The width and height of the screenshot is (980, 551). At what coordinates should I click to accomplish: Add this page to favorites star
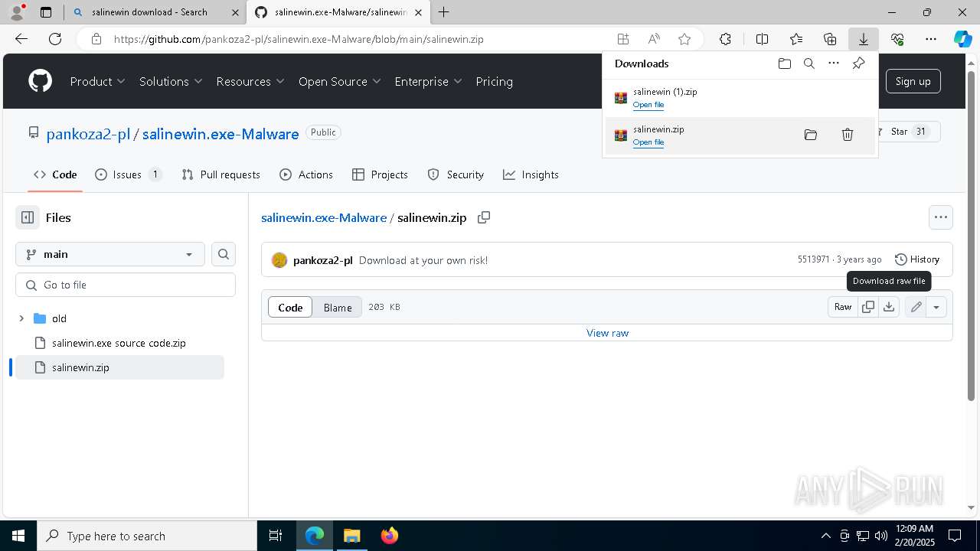pyautogui.click(x=684, y=39)
